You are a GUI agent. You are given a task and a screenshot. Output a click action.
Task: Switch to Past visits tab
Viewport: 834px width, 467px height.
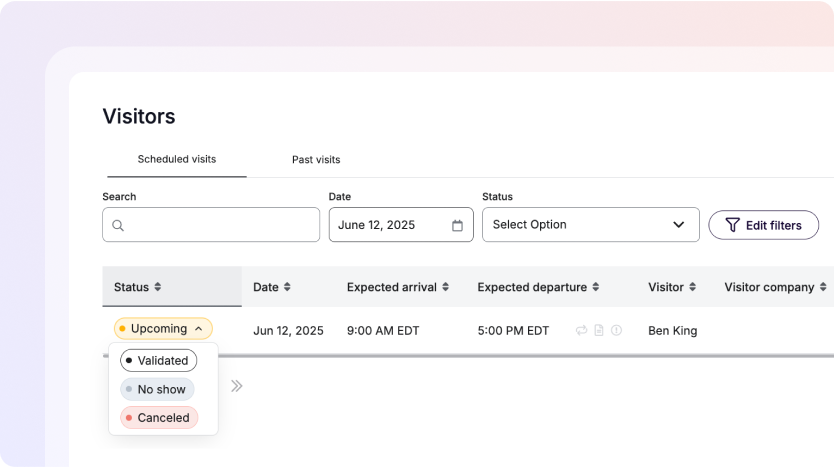[316, 160]
